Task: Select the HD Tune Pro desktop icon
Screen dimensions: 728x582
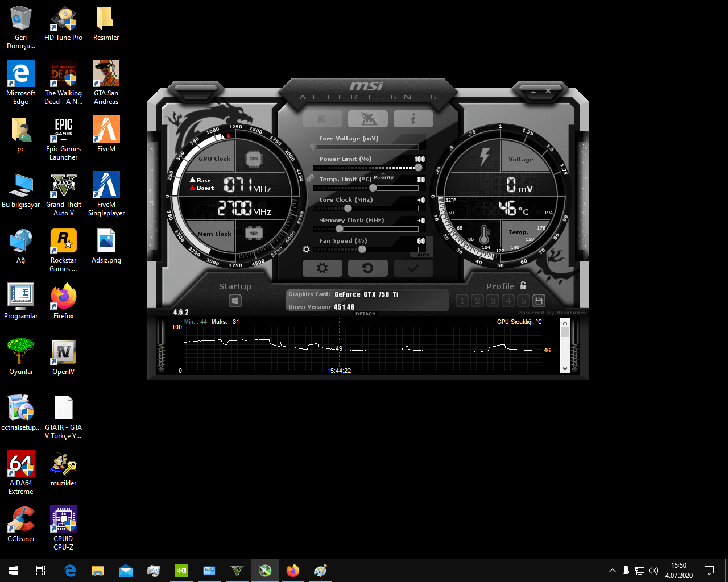Action: (x=64, y=24)
